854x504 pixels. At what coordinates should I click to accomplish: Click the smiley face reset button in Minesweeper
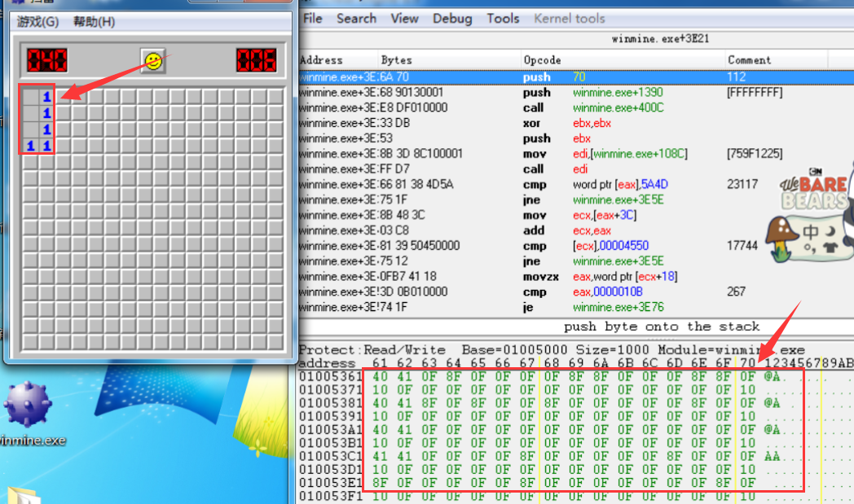pyautogui.click(x=153, y=61)
